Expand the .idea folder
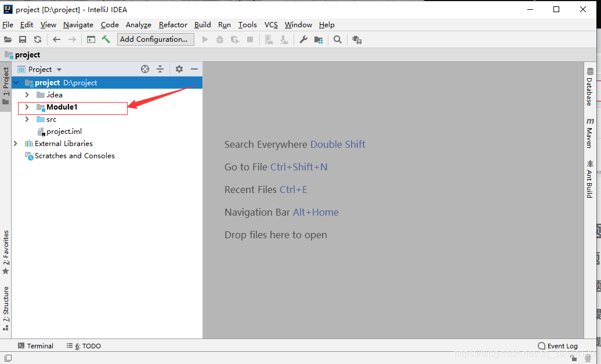601x364 pixels. point(27,94)
